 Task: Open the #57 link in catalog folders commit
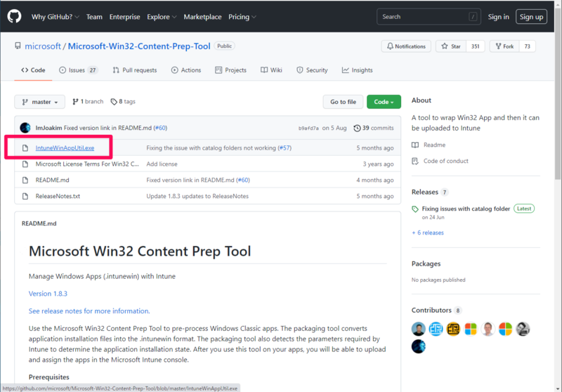click(x=285, y=148)
